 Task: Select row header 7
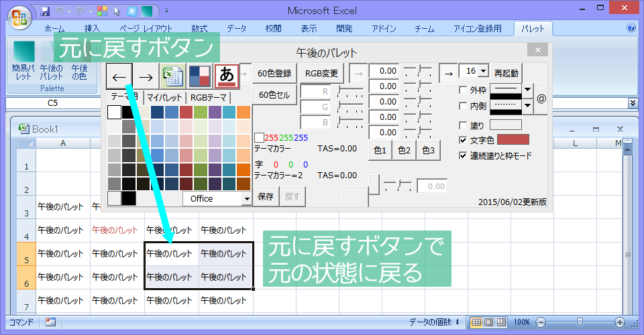pyautogui.click(x=26, y=301)
